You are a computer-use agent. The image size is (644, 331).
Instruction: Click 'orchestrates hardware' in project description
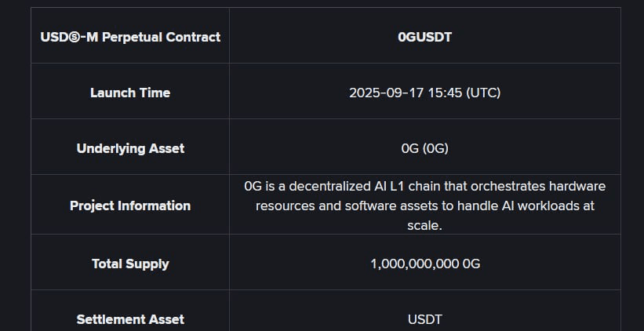(538, 186)
